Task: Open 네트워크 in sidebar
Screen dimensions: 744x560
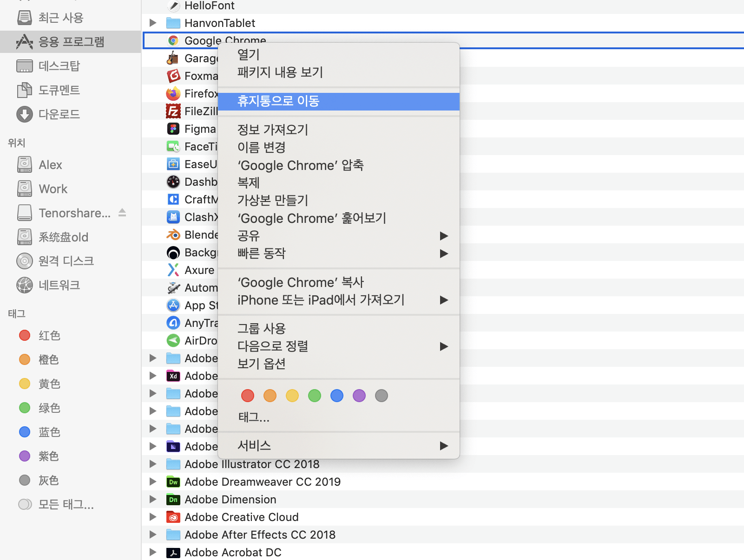Action: click(71, 285)
